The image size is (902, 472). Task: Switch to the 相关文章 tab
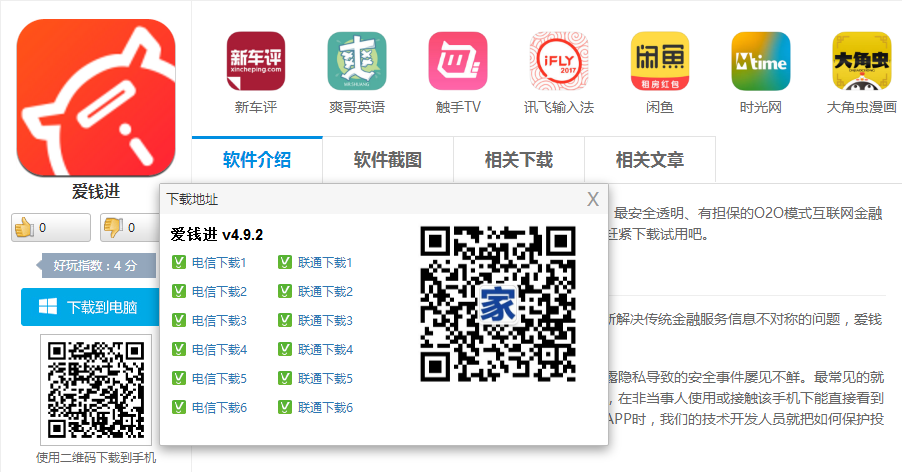point(650,160)
